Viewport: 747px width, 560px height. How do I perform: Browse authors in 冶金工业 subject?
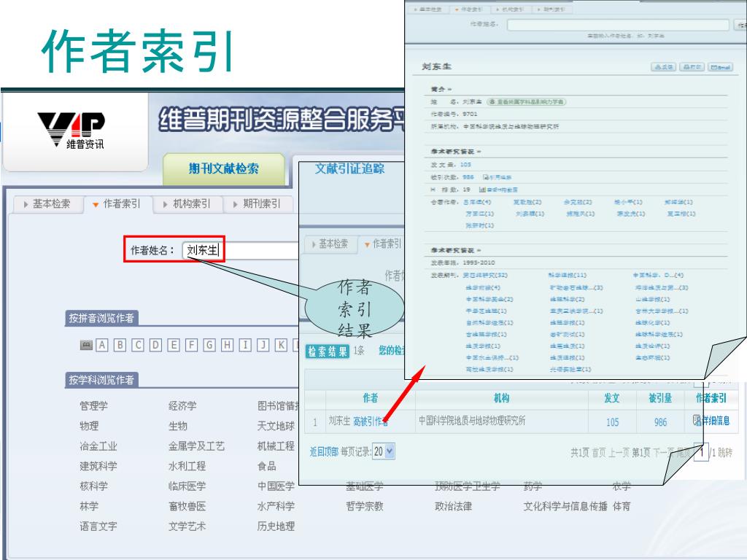click(98, 446)
